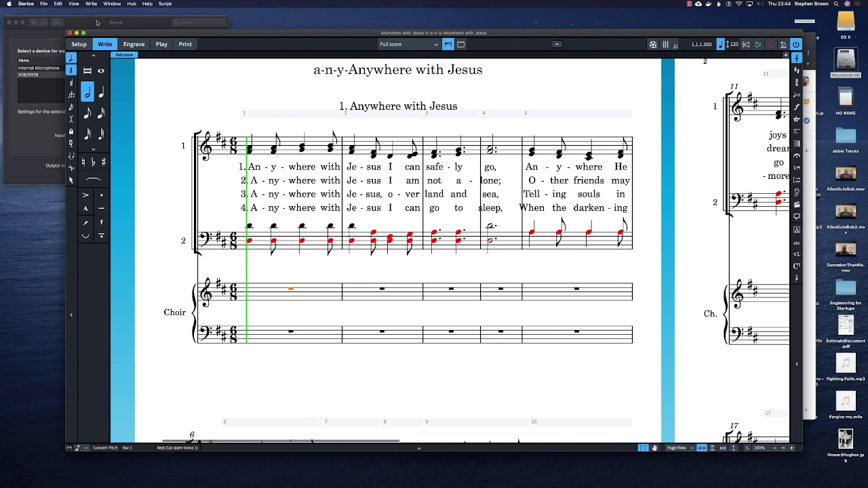Show the video window
This screenshot has height=488, width=868.
click(653, 44)
